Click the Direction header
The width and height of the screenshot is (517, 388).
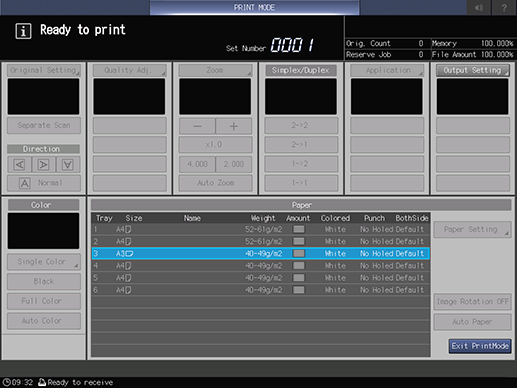click(43, 149)
